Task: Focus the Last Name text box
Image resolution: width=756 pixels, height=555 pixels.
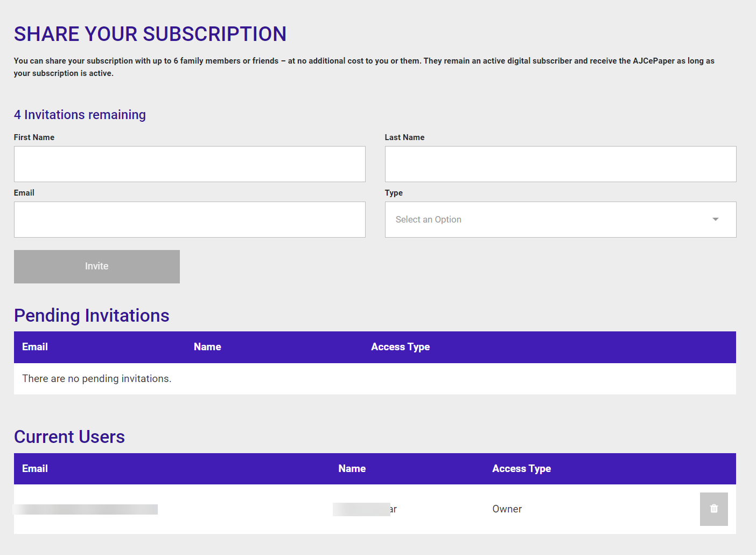Action: coord(560,164)
